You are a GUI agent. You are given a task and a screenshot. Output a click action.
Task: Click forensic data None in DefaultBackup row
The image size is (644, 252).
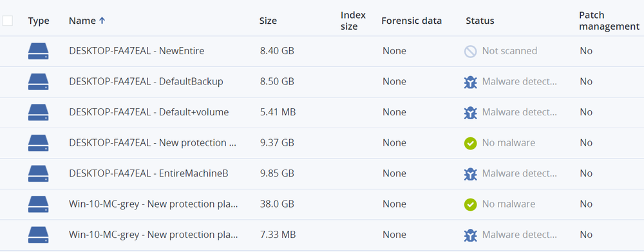tap(394, 82)
